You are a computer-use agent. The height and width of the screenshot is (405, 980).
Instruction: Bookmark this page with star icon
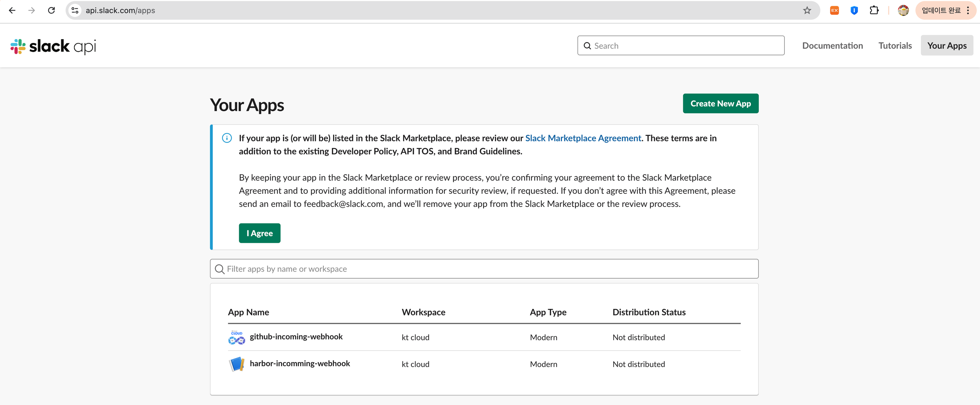point(807,10)
